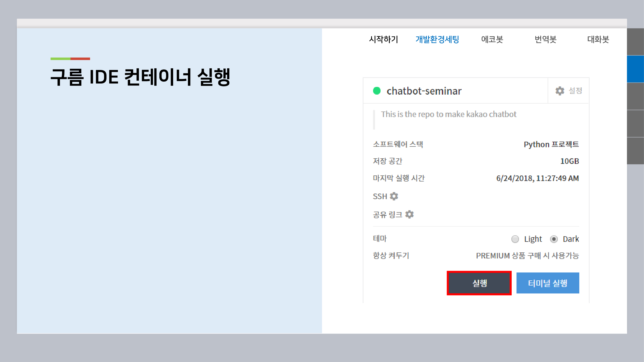Click the topmost gray side panel block
The height and width of the screenshot is (362, 644).
pos(635,42)
